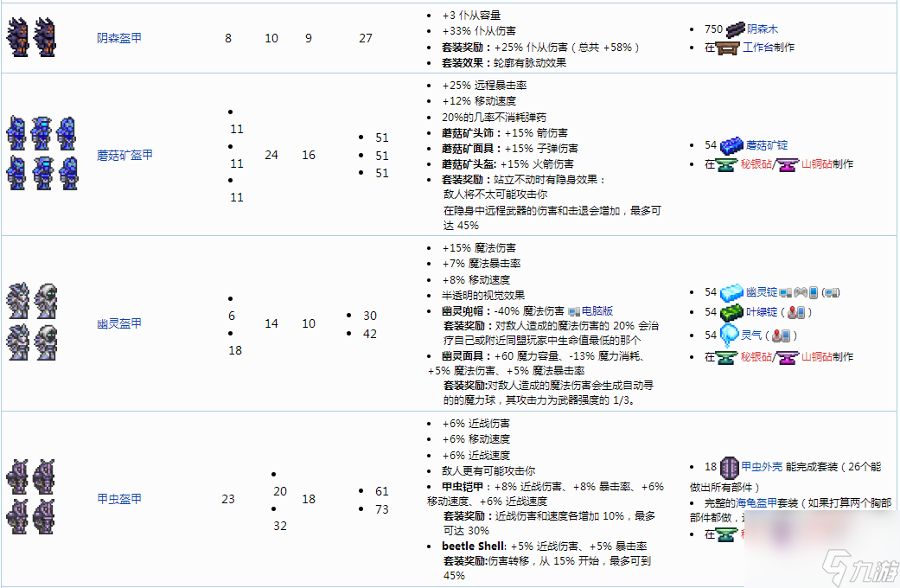Open 山铜砧 link in the 蘑菇矿盔甲 row
Screen dimensions: 900x588
(x=816, y=164)
